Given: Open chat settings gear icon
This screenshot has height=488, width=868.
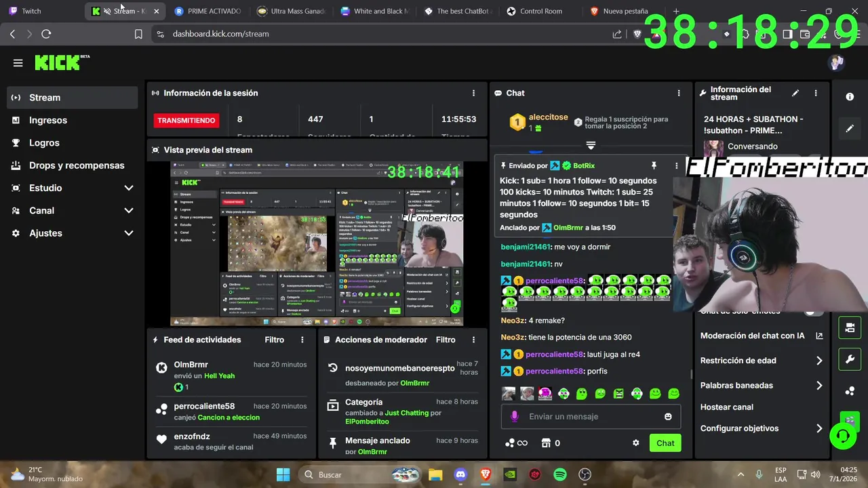Looking at the screenshot, I should 635,443.
